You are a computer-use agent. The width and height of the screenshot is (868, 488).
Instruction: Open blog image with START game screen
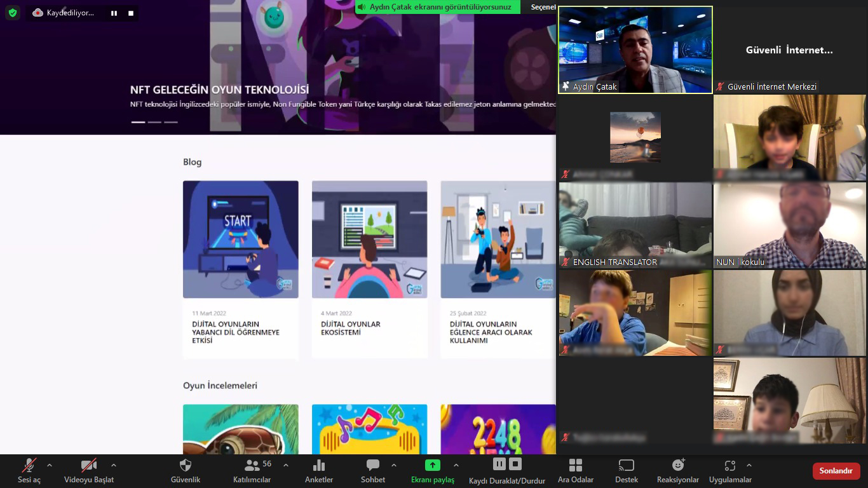coord(241,240)
